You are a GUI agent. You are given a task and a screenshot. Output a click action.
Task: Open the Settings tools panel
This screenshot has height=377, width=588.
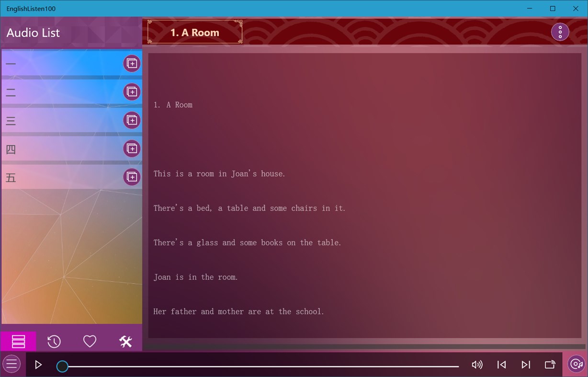[125, 341]
